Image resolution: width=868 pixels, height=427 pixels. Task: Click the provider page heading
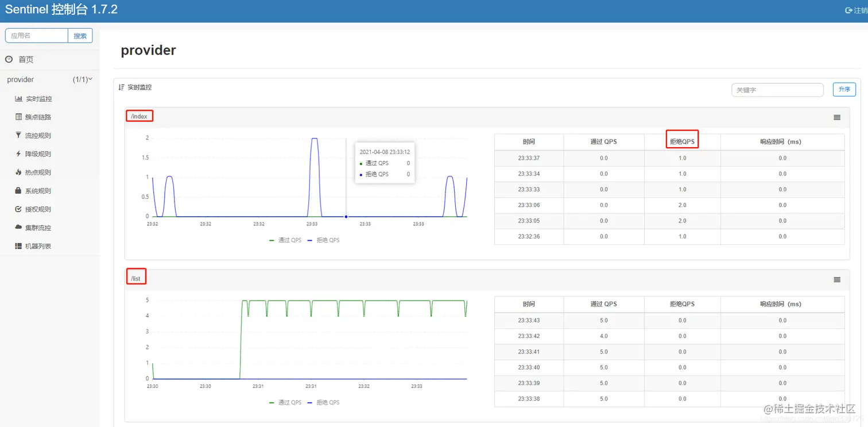(x=148, y=51)
